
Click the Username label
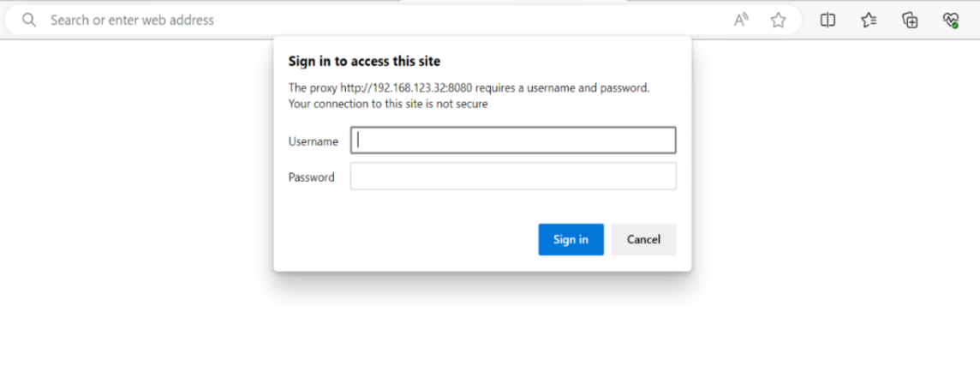pos(314,142)
